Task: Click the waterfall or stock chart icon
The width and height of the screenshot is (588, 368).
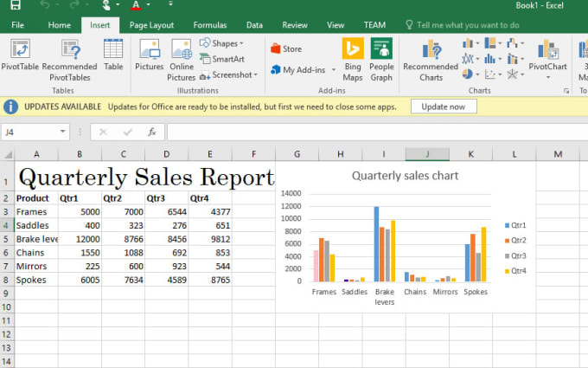Action: pyautogui.click(x=512, y=43)
